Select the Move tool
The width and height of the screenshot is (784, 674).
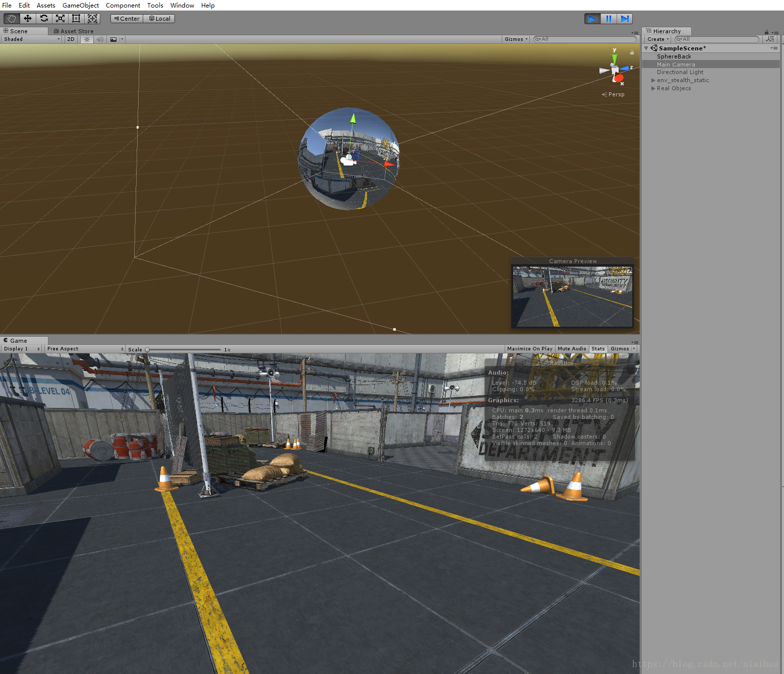[27, 19]
